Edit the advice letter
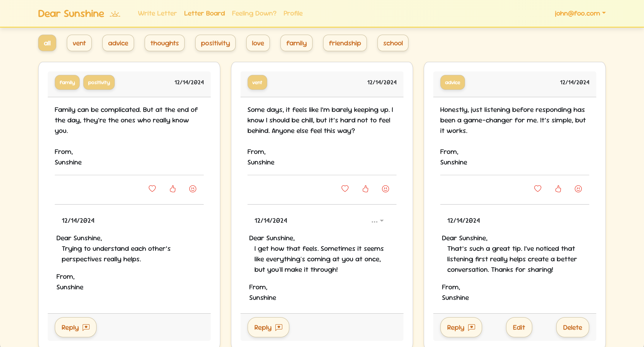Viewport: 644px width, 347px height. 519,327
